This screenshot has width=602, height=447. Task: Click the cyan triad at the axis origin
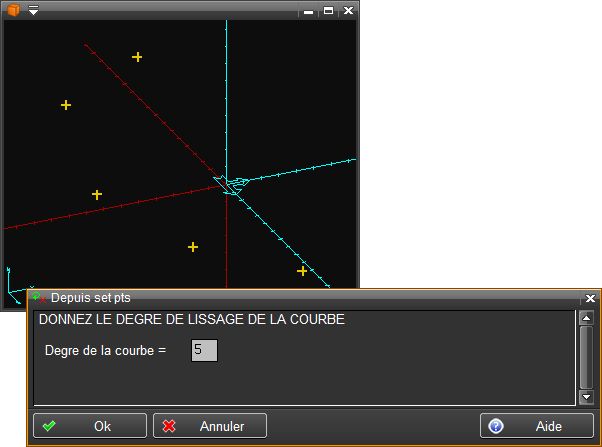click(234, 186)
